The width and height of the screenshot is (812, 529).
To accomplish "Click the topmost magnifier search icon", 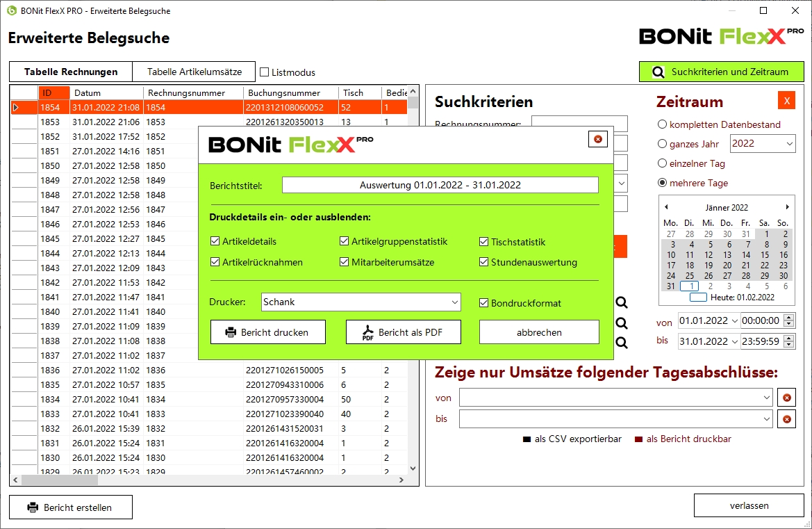I will [621, 302].
